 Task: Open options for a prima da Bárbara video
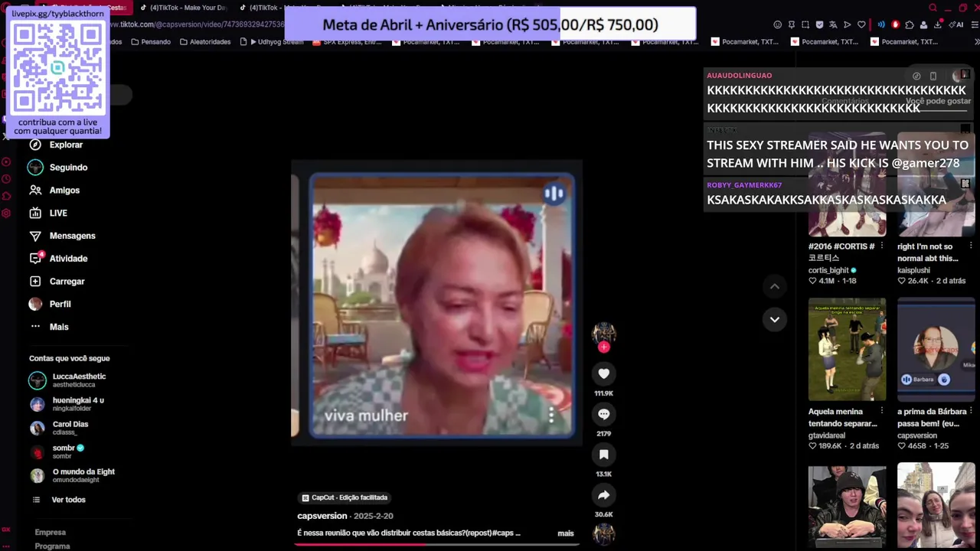click(970, 411)
